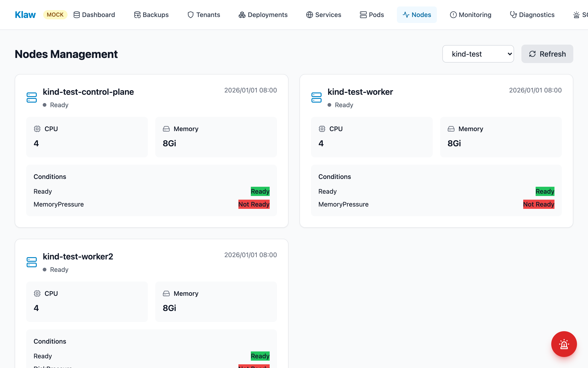The height and width of the screenshot is (368, 588).
Task: Click Not Ready badge in kind-test-worker conditions
Action: tap(539, 204)
